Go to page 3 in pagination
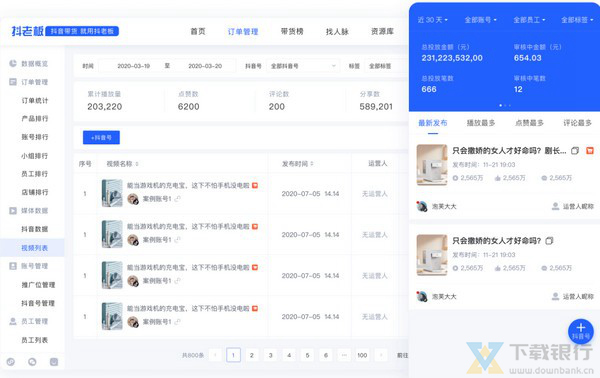This screenshot has width=600, height=378. [271, 355]
